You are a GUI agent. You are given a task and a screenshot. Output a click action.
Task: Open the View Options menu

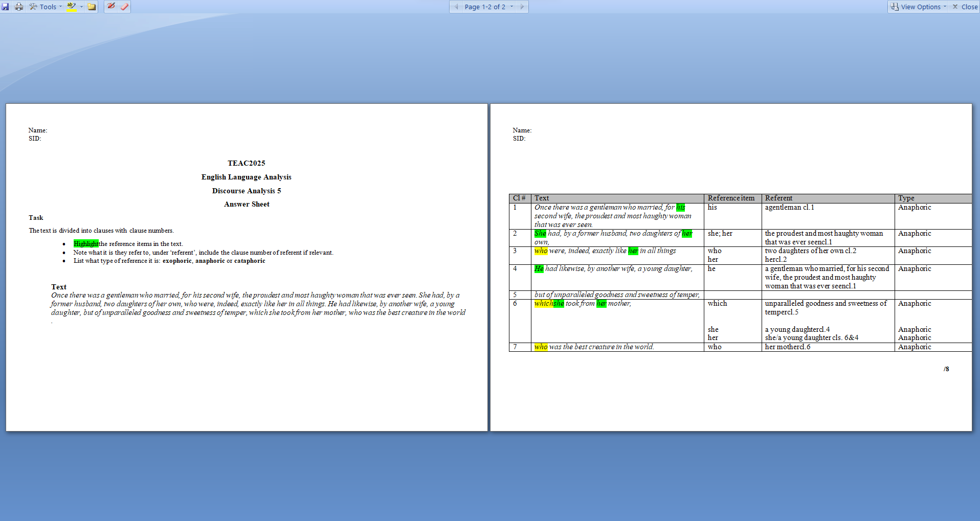[x=918, y=7]
